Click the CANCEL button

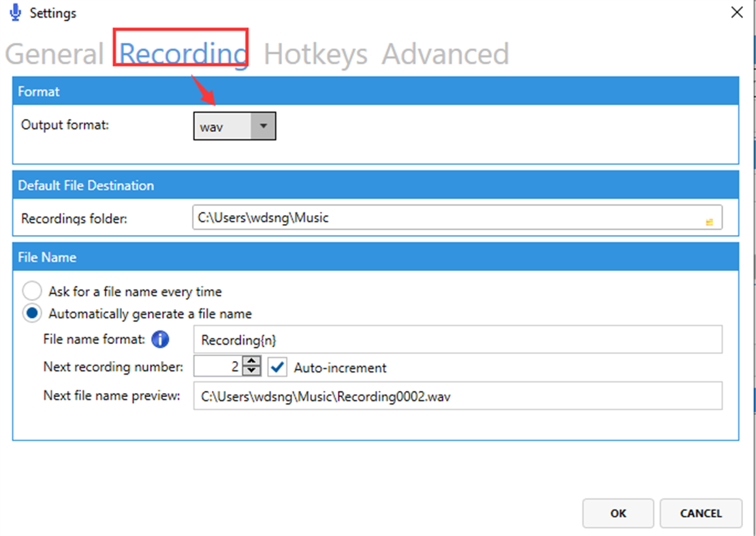click(701, 514)
